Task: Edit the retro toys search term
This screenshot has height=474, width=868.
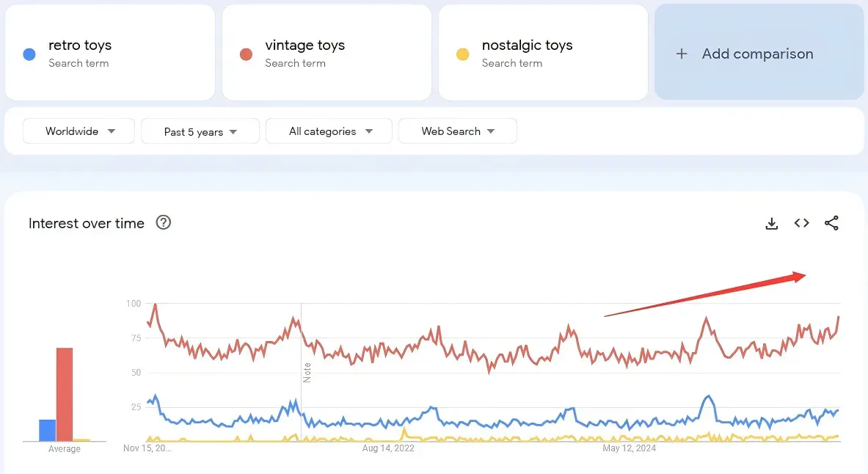Action: (x=80, y=45)
